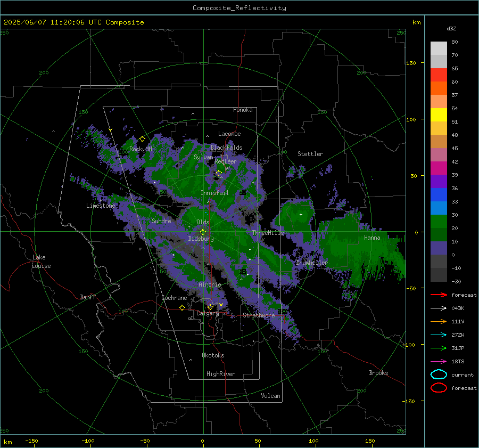Click the yellow diamond marker beside RockyMH
This screenshot has height=448, width=479.
point(142,139)
